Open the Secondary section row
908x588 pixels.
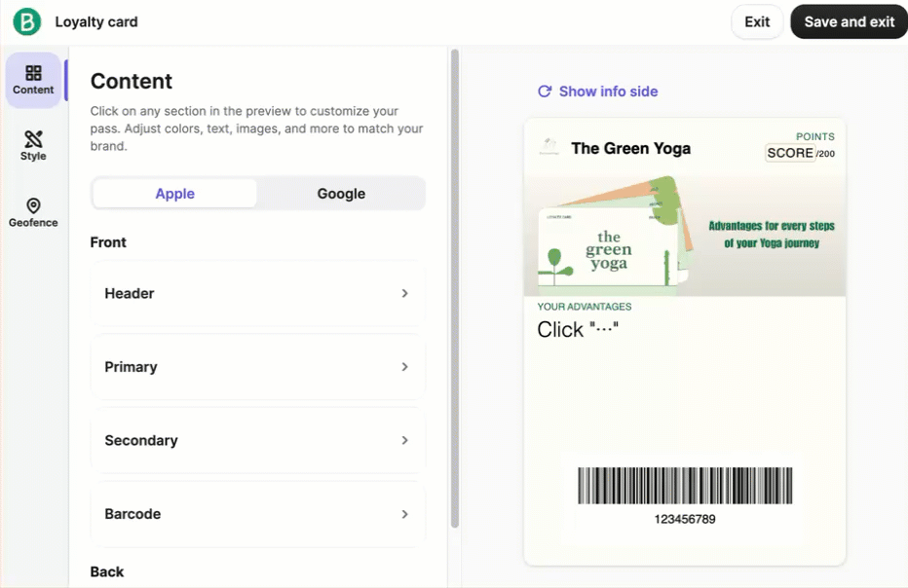(258, 440)
